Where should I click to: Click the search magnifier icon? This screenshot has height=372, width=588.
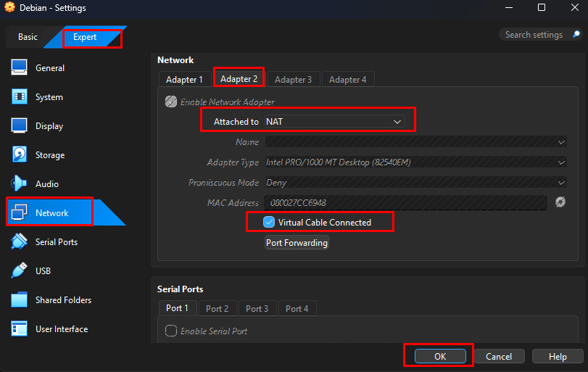click(x=576, y=35)
